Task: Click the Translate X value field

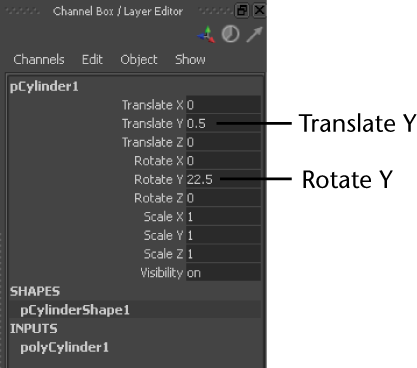Action: pyautogui.click(x=223, y=105)
